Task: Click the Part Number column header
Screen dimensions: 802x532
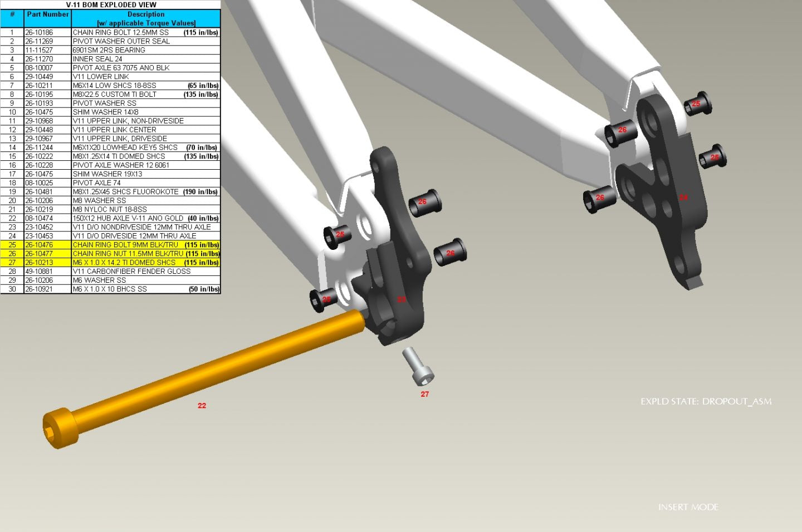Action: [48, 14]
